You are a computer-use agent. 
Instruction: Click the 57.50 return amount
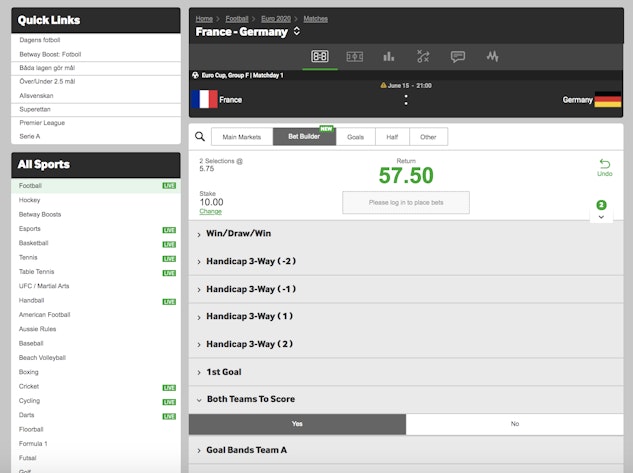point(406,176)
